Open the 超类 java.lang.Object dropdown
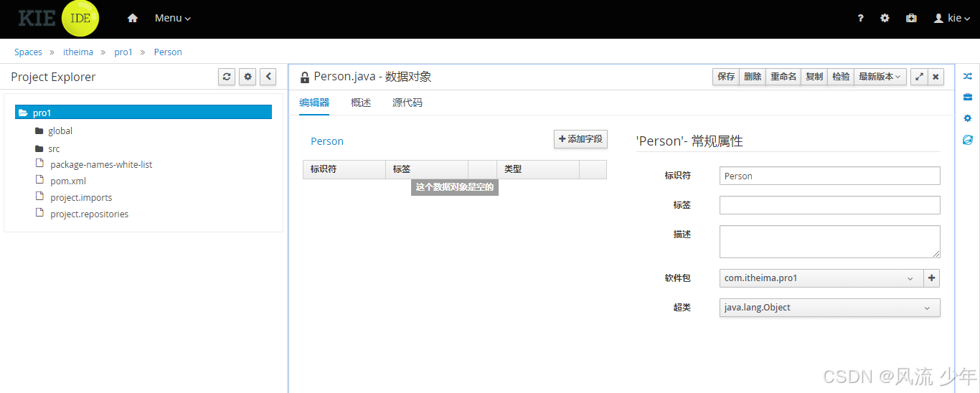This screenshot has height=393, width=980. (x=830, y=308)
